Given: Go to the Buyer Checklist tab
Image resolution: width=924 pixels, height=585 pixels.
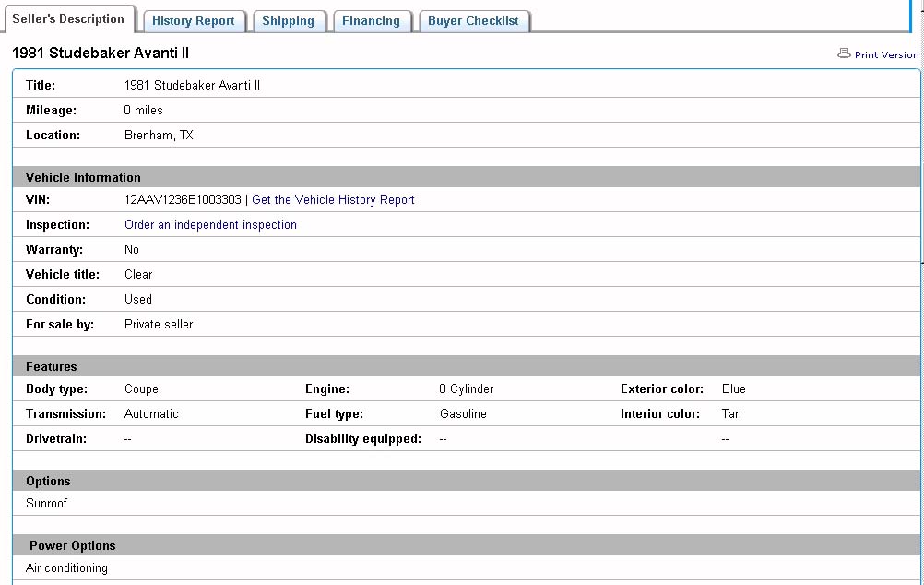Looking at the screenshot, I should [x=473, y=21].
